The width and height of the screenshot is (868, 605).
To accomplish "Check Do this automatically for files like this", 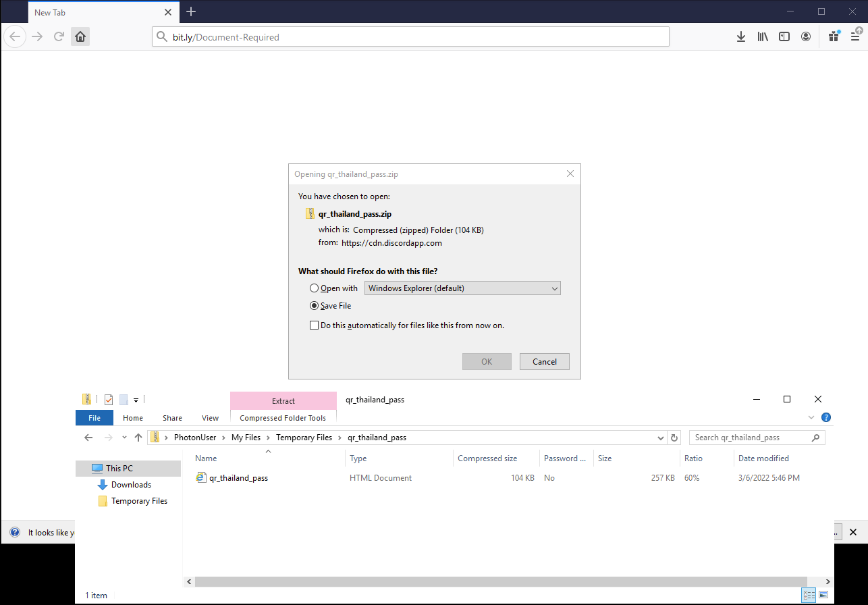I will [314, 325].
